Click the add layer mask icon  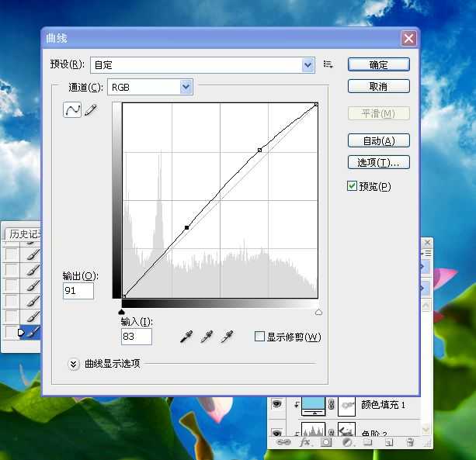pos(326,442)
